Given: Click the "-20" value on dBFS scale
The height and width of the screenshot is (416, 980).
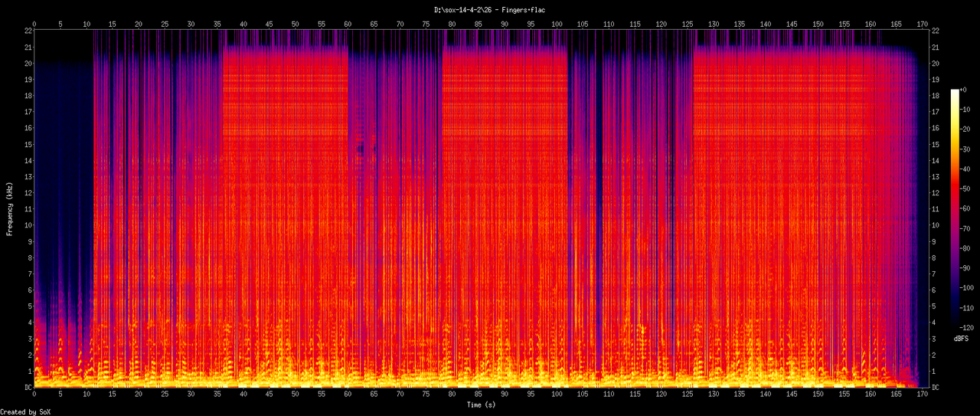Looking at the screenshot, I should 966,129.
